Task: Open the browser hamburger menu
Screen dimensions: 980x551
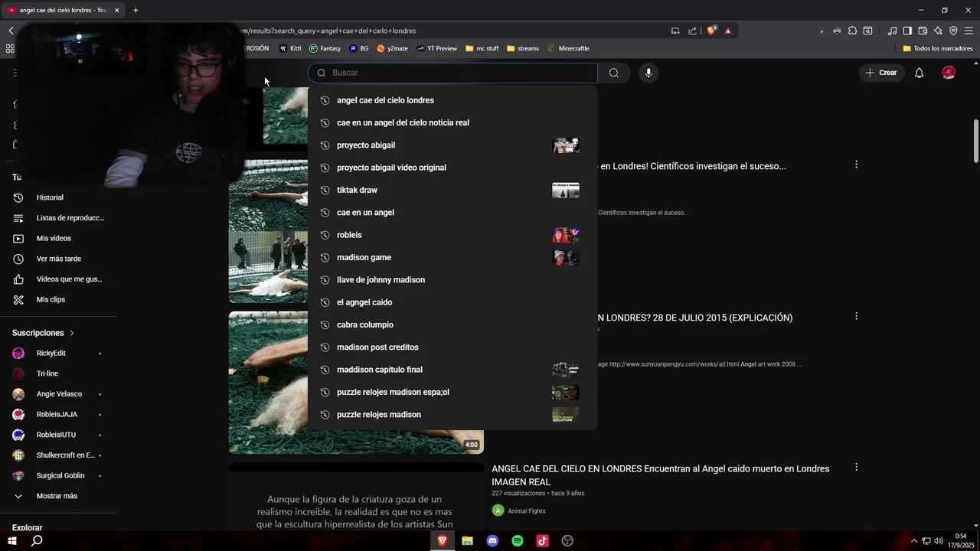Action: pos(969,31)
